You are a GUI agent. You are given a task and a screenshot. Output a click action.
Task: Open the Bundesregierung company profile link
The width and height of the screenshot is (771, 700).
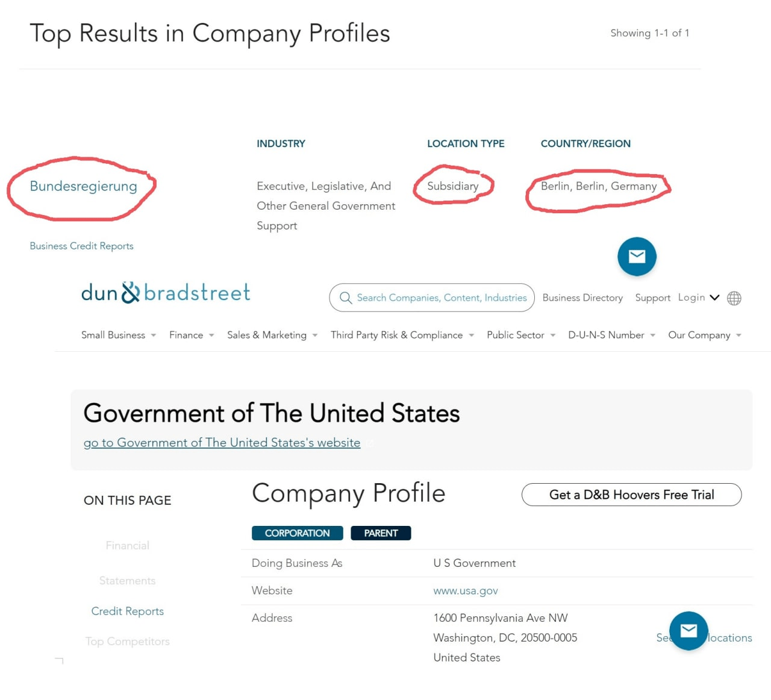[x=83, y=186]
